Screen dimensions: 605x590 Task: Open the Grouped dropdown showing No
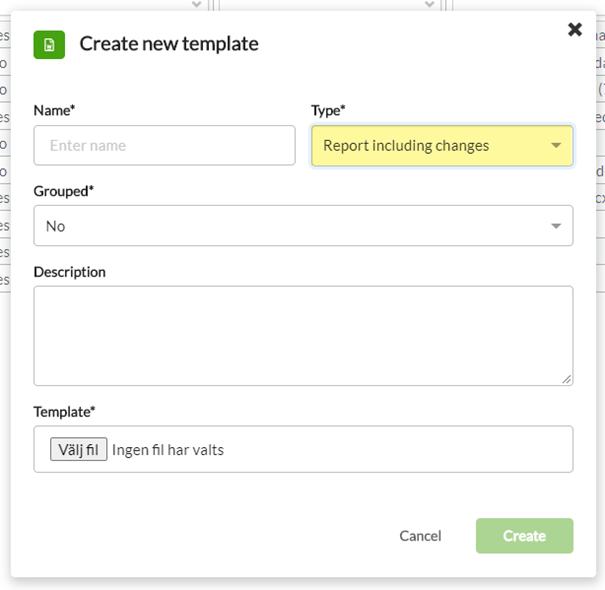tap(303, 226)
